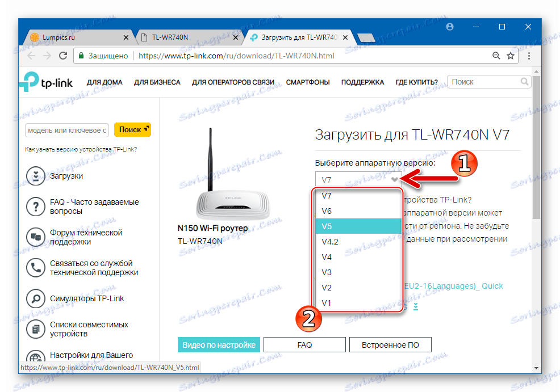Open Форум технической поддержки link
560x392 pixels.
click(x=86, y=237)
